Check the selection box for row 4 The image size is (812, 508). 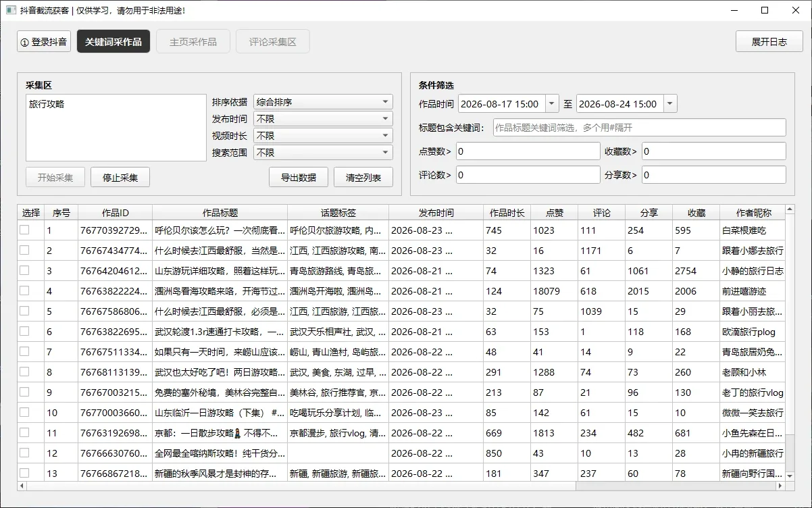[24, 290]
